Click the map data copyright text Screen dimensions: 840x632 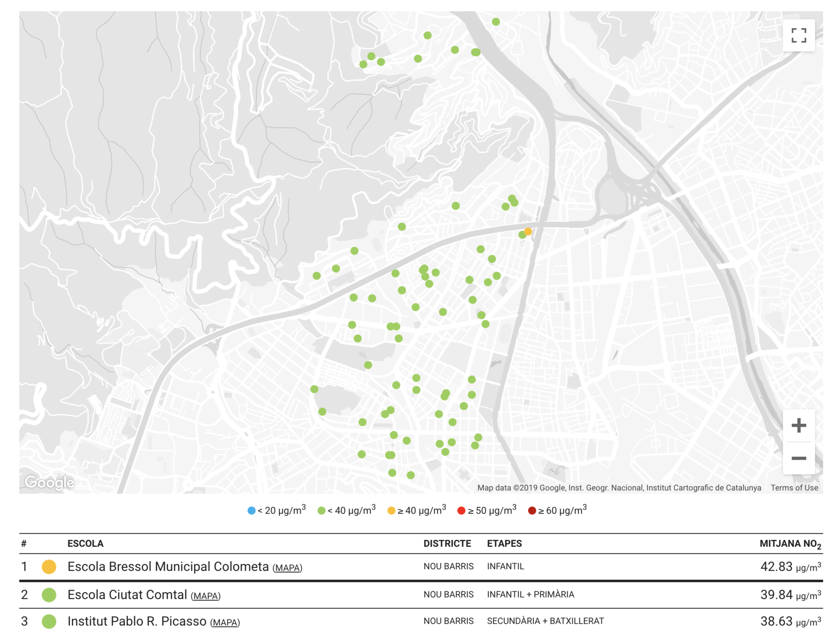click(619, 488)
